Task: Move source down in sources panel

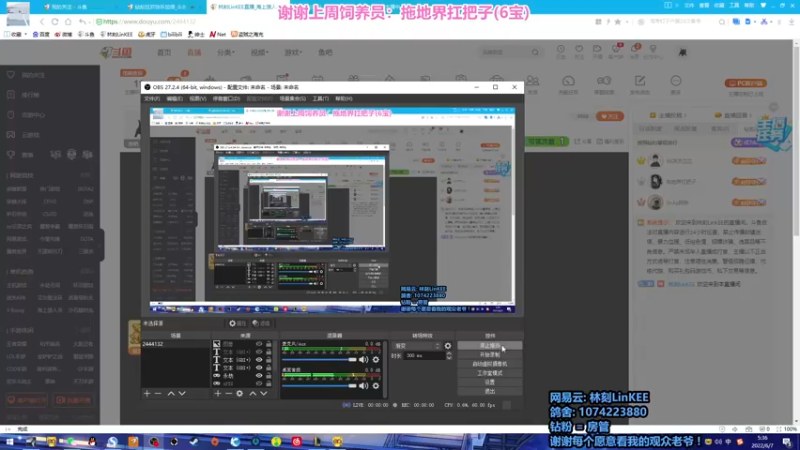Action: [264, 393]
